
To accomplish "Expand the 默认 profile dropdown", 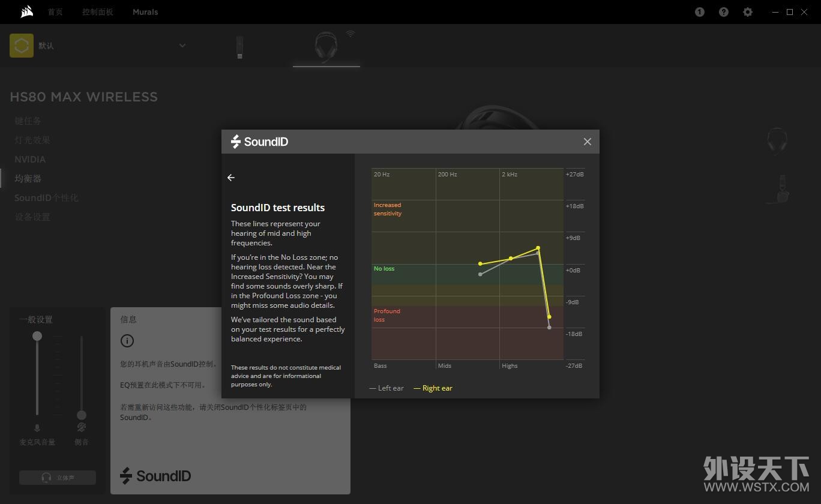I will (182, 46).
